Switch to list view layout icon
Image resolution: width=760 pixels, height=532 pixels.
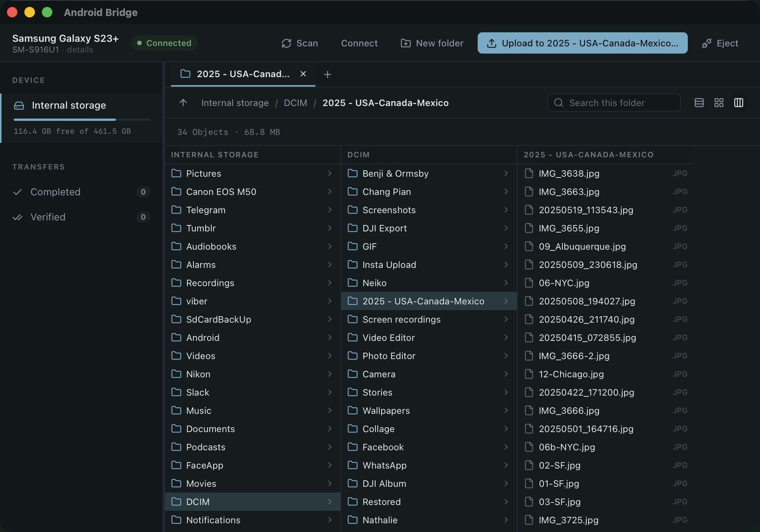699,103
